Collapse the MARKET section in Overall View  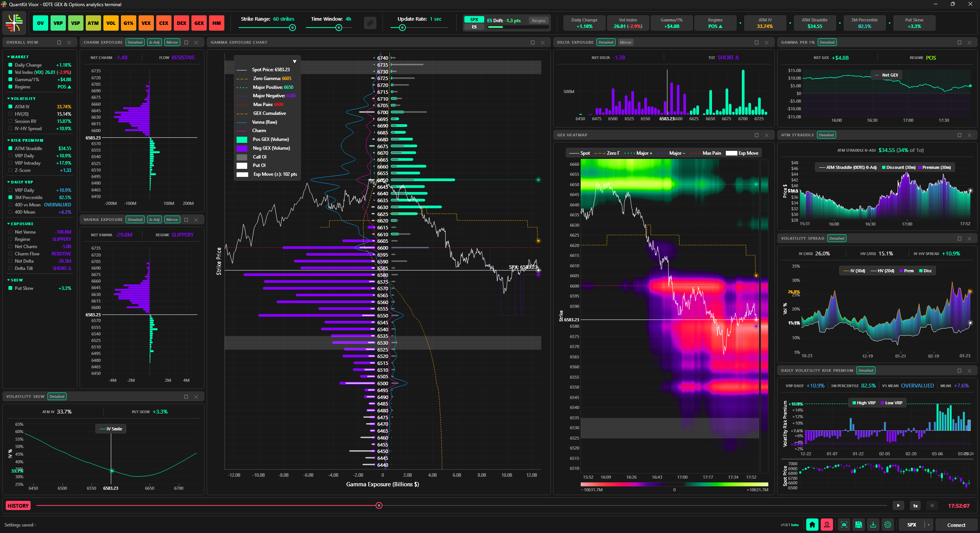pyautogui.click(x=8, y=56)
